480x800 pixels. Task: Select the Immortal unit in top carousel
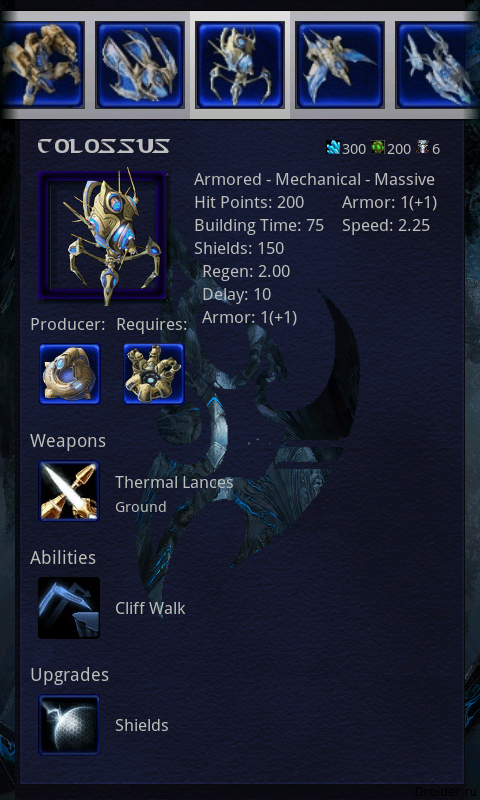tap(42, 65)
